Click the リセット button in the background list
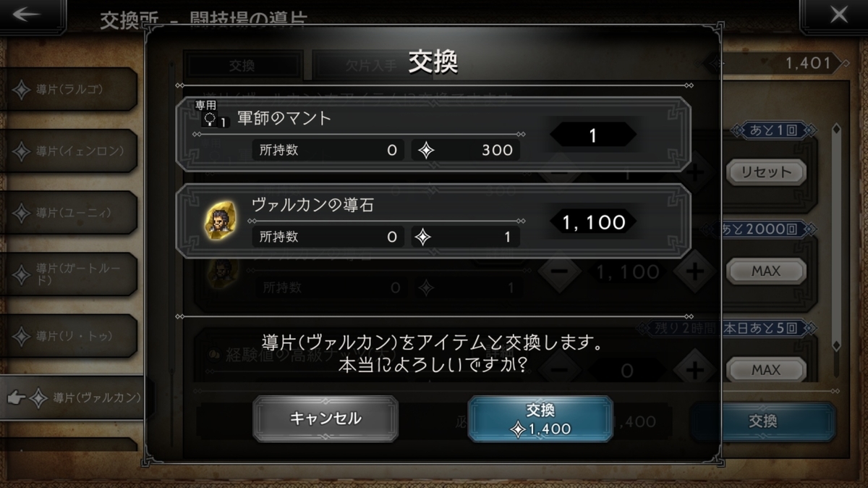868x488 pixels. pos(765,172)
